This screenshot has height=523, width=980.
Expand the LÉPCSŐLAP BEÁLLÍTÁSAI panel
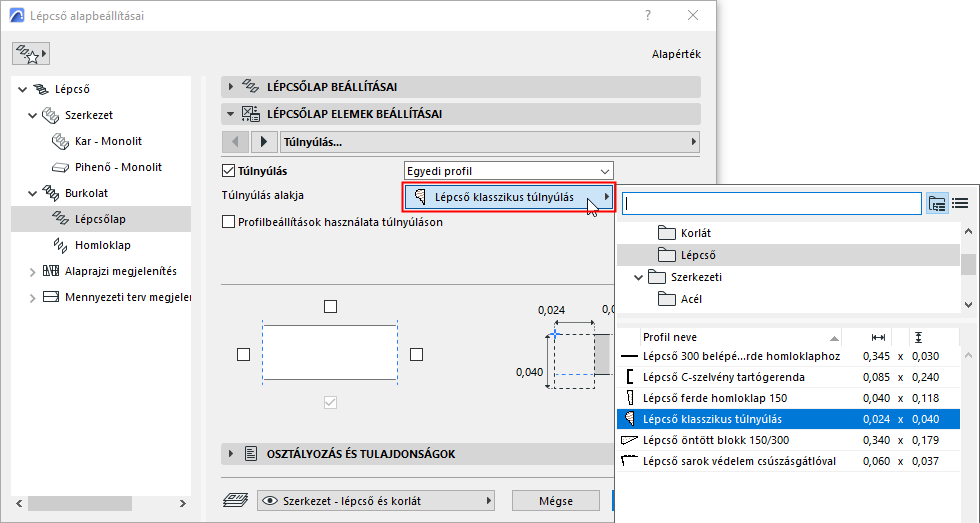(x=231, y=87)
